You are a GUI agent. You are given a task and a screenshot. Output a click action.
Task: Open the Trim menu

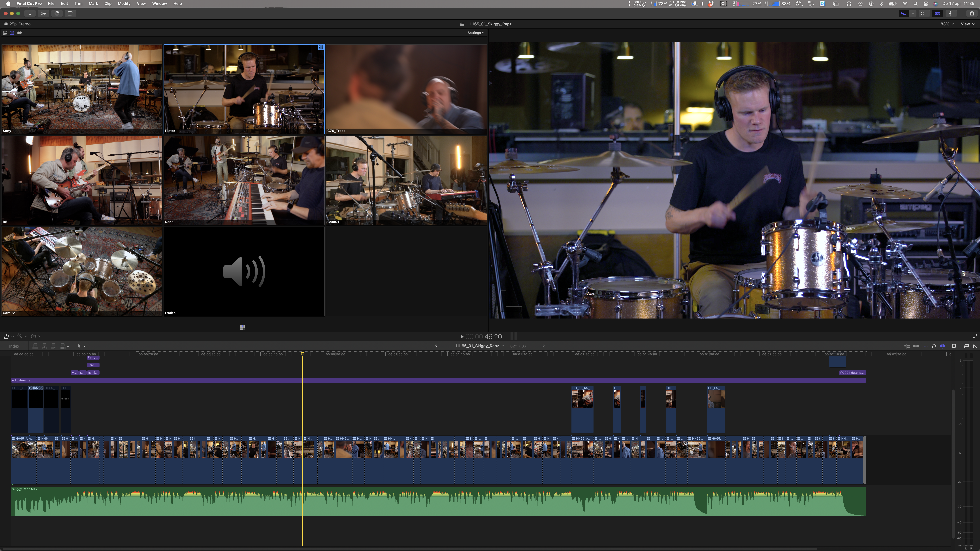click(x=78, y=3)
